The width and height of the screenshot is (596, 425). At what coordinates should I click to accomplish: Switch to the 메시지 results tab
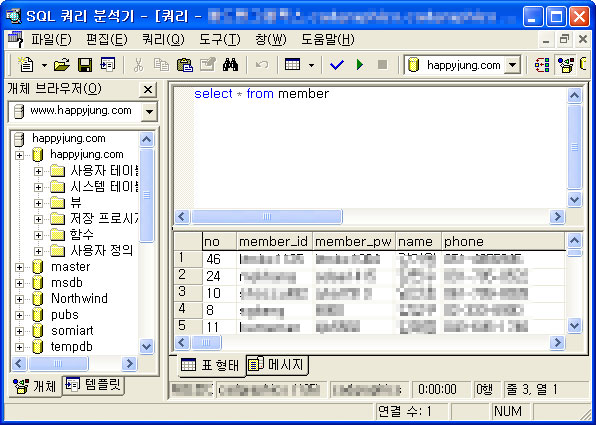[277, 365]
